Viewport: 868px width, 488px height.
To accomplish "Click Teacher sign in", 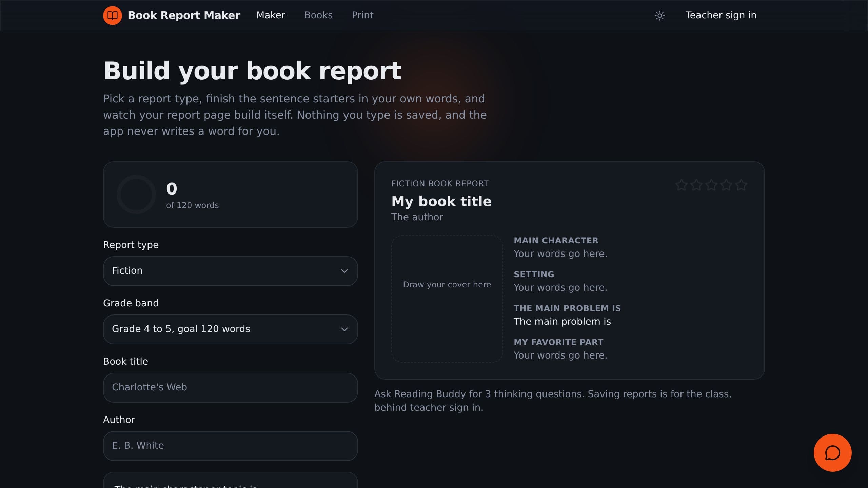I will point(721,15).
